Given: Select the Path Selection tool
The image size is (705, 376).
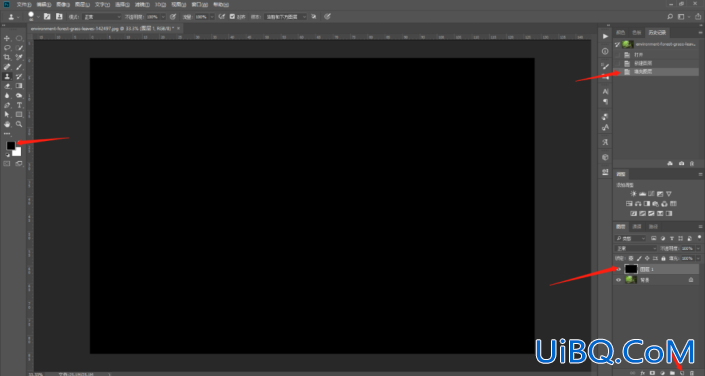Looking at the screenshot, I should coord(7,115).
